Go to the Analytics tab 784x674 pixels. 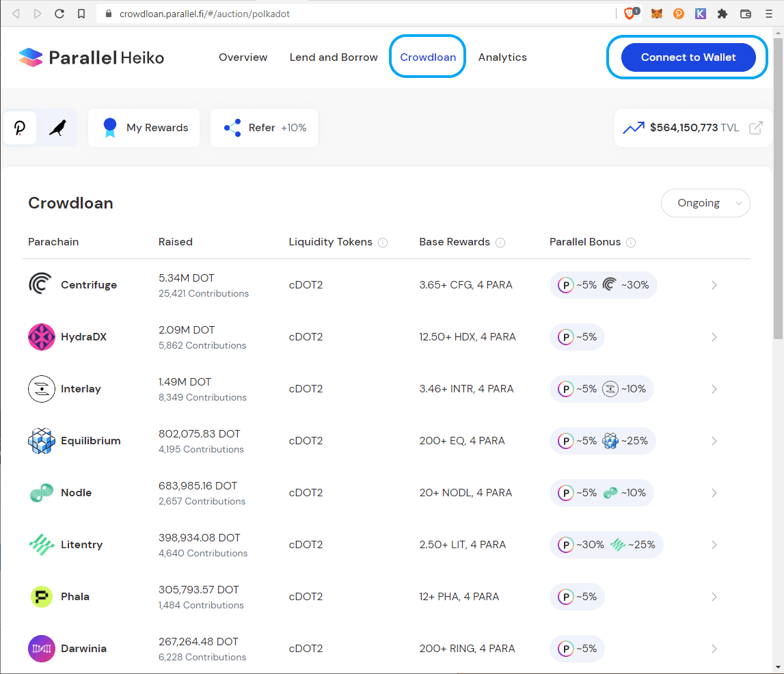[x=502, y=57]
